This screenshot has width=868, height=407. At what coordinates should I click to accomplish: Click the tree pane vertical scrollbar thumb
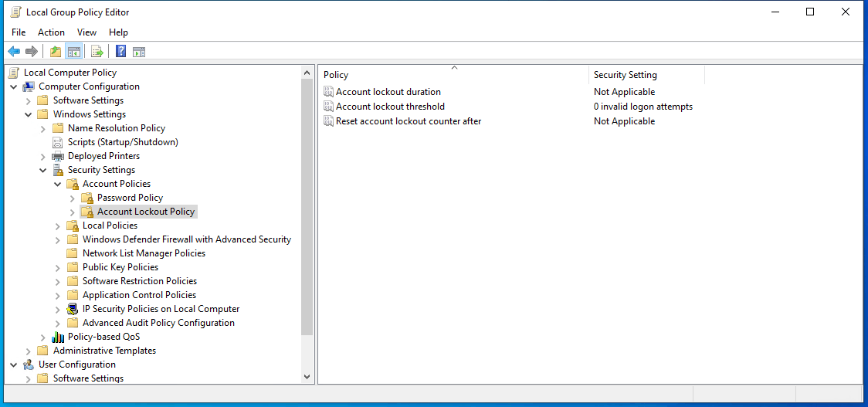(307, 206)
